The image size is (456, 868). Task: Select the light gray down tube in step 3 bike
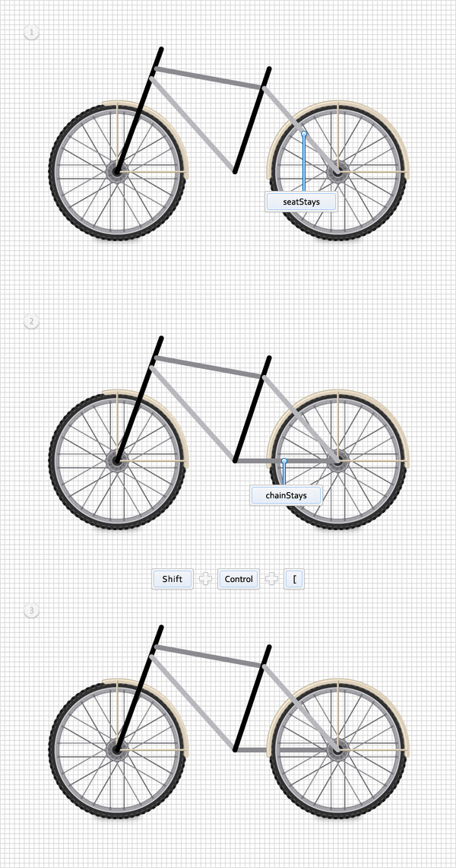(x=193, y=701)
